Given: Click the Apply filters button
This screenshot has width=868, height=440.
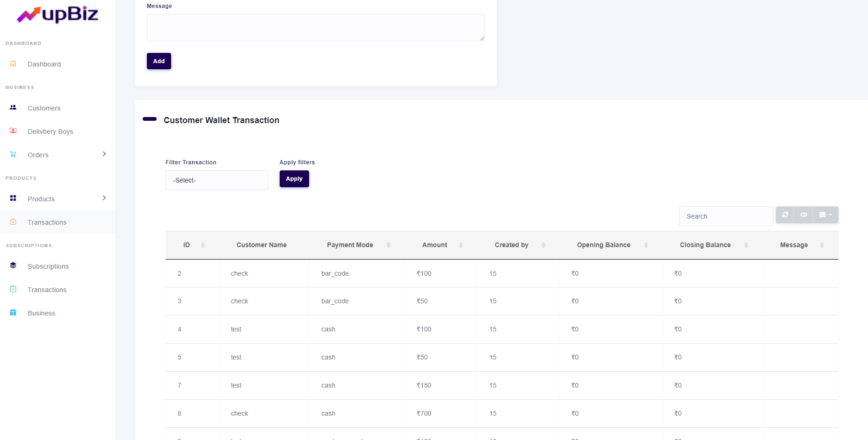Looking at the screenshot, I should pyautogui.click(x=294, y=179).
